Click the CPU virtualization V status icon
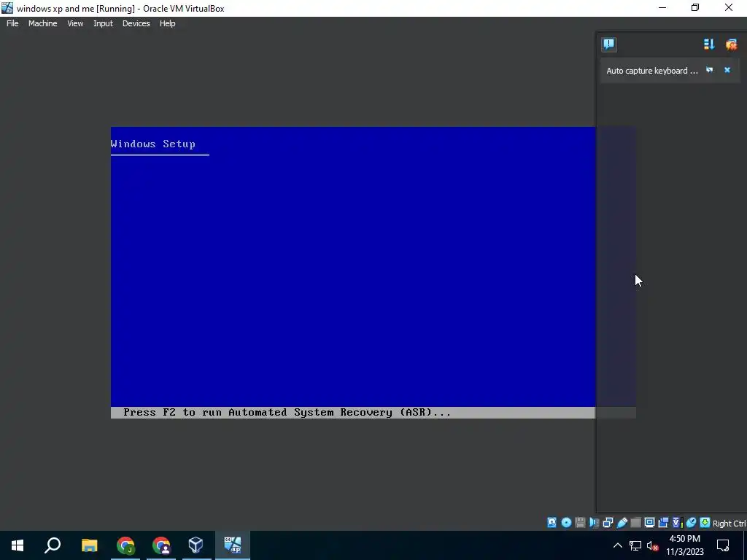This screenshot has height=560, width=747. [x=678, y=522]
